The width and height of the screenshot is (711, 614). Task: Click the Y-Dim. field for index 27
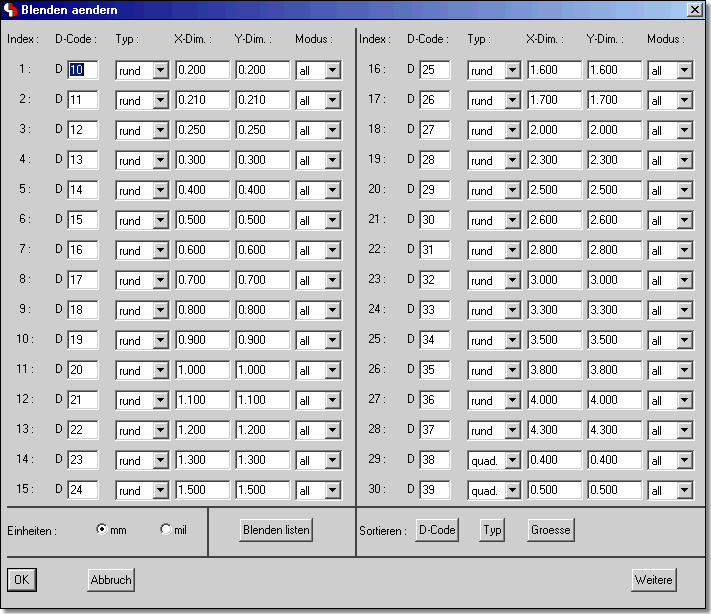click(x=614, y=400)
